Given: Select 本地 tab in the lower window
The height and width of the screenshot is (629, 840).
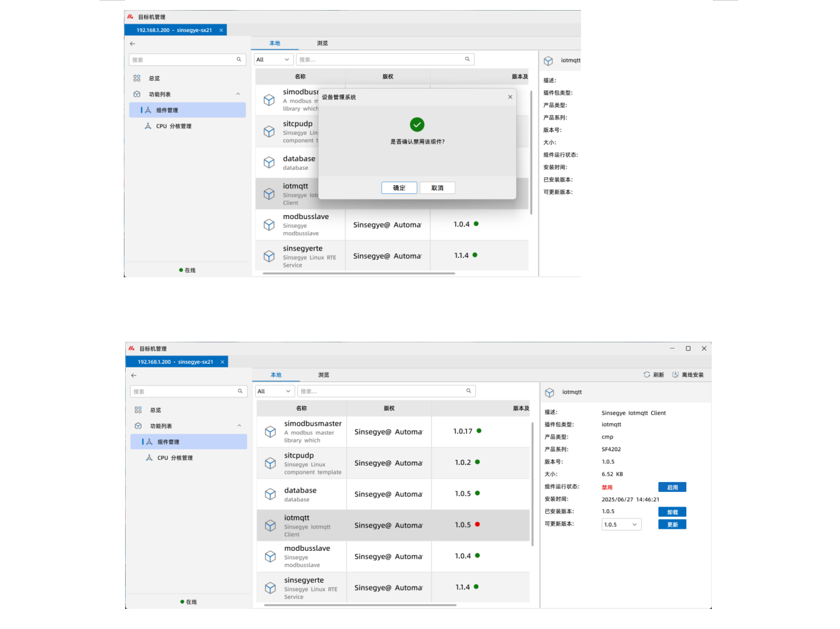Looking at the screenshot, I should [x=276, y=375].
